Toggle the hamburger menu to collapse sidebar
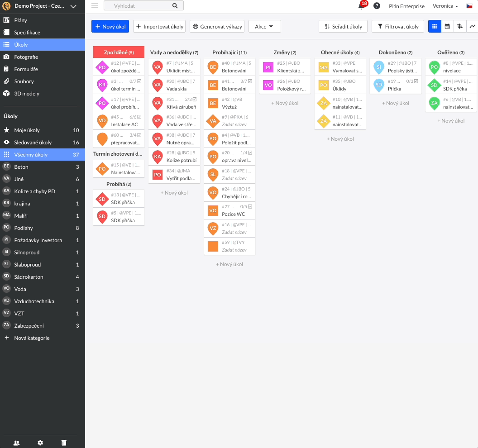 tap(95, 6)
